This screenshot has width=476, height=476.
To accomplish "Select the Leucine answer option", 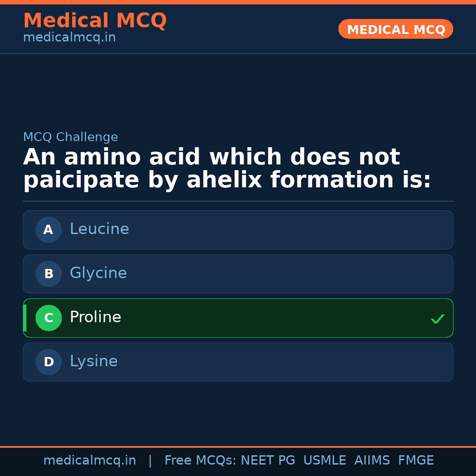I will click(238, 230).
